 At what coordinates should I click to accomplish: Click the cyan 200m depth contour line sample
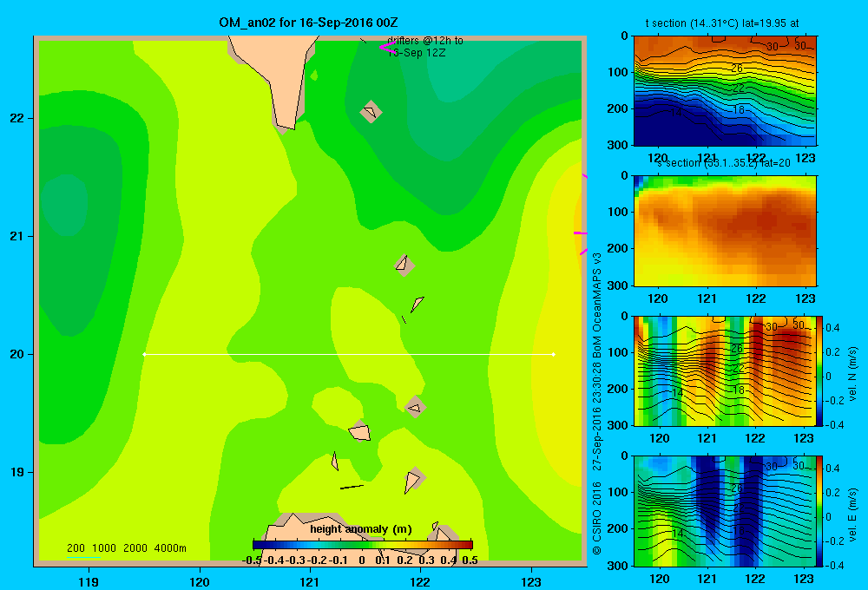(83, 557)
